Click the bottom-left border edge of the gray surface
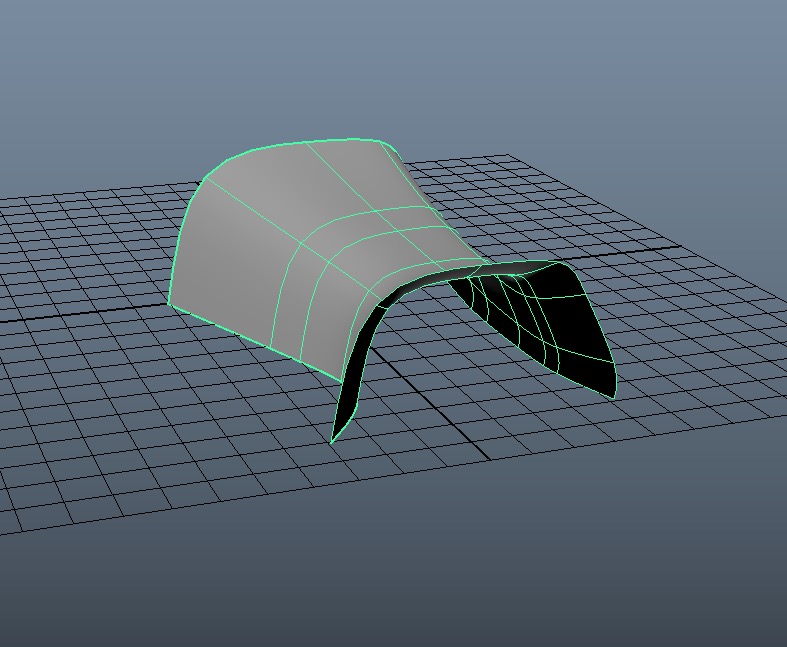Screen dimensions: 787x647 pyautogui.click(x=250, y=337)
